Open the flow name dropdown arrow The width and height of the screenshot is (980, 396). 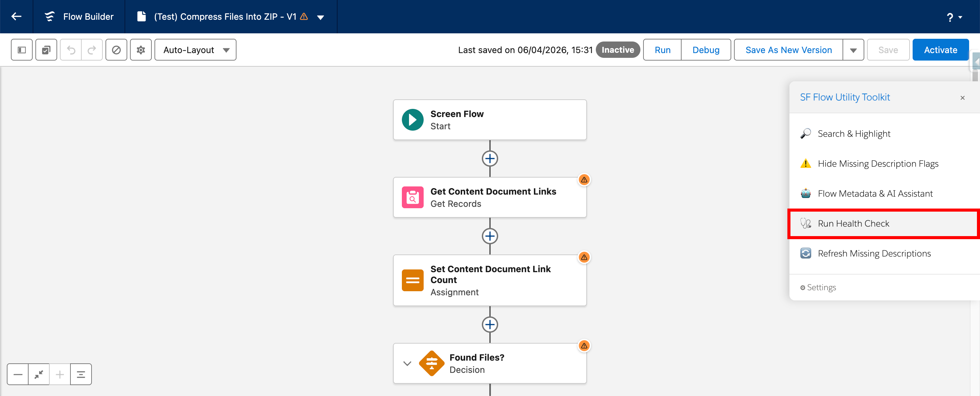321,17
